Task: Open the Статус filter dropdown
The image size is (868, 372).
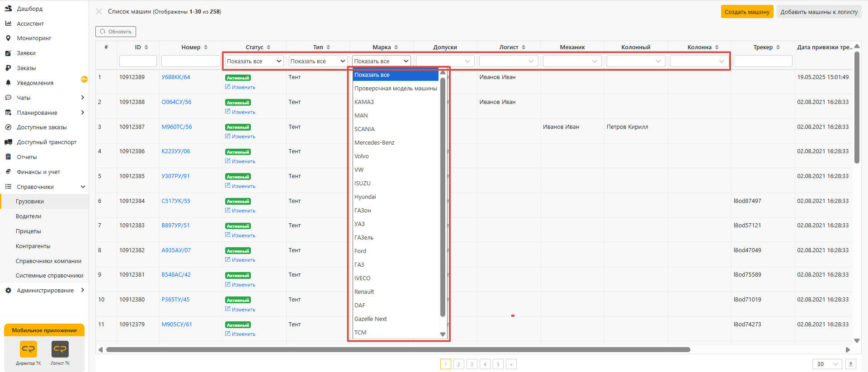Action: tap(254, 61)
